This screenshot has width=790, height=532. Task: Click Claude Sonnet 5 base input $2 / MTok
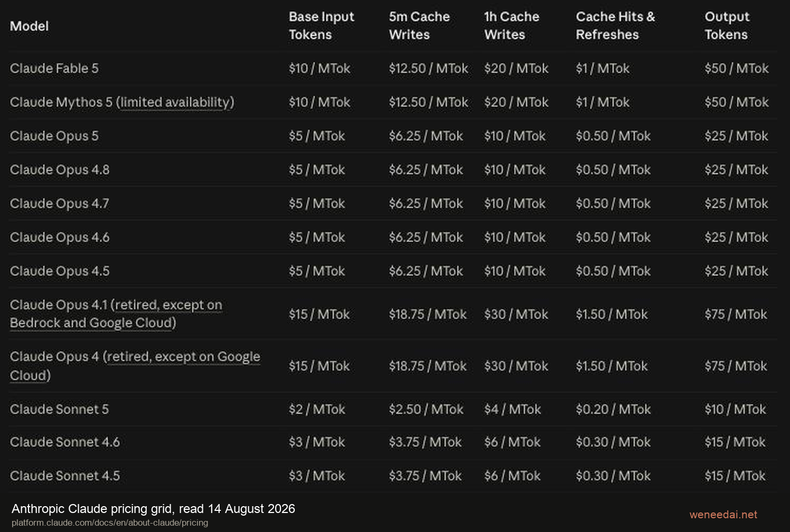(317, 409)
